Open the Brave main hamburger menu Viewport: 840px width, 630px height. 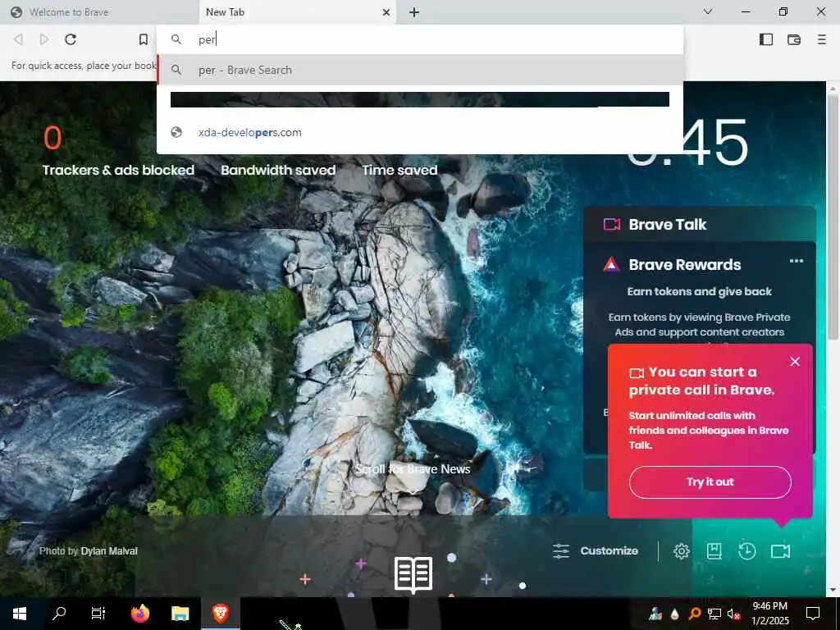(821, 39)
